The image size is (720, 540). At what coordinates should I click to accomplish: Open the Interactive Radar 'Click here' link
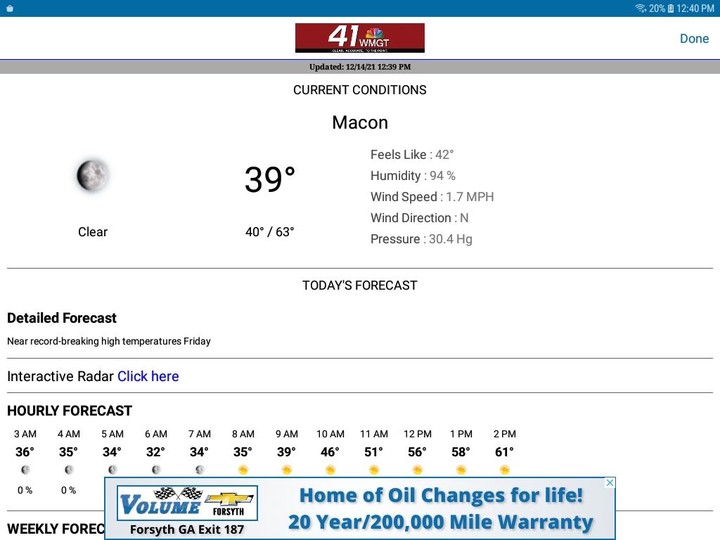(x=148, y=377)
